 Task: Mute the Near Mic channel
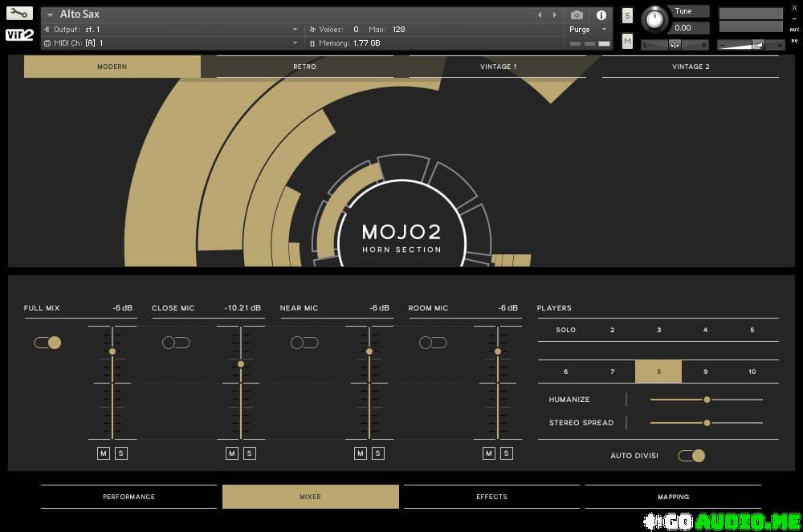[x=361, y=453]
